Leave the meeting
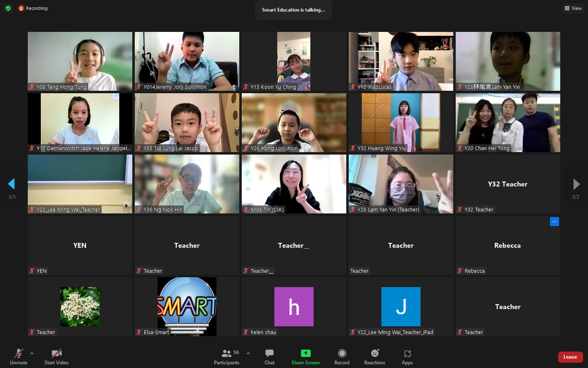Image resolution: width=588 pixels, height=368 pixels. click(570, 357)
